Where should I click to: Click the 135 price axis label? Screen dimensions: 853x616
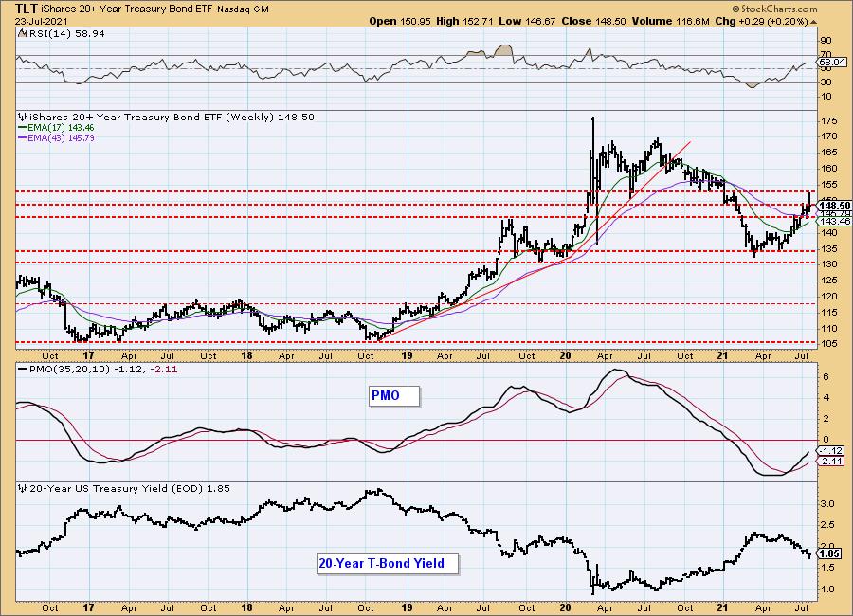[829, 248]
